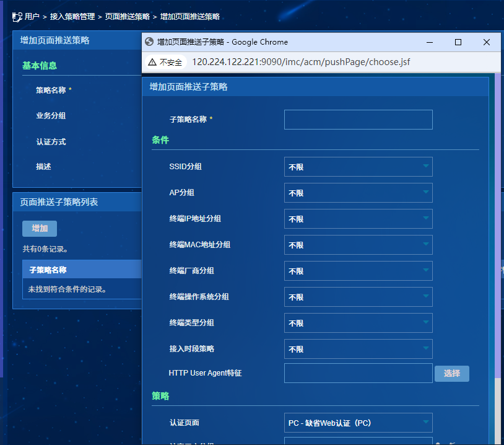Click the HTTP User Agent特征 input field

pos(358,373)
